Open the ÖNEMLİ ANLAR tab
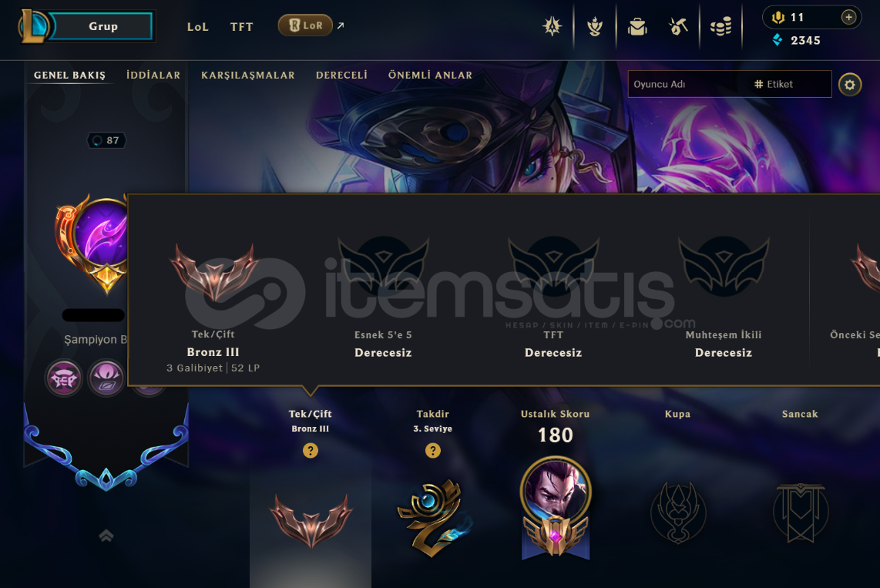This screenshot has width=880, height=588. pyautogui.click(x=430, y=76)
